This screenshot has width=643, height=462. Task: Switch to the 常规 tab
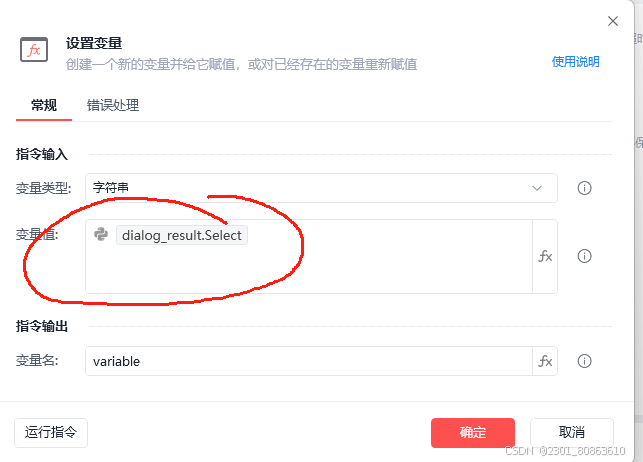44,105
